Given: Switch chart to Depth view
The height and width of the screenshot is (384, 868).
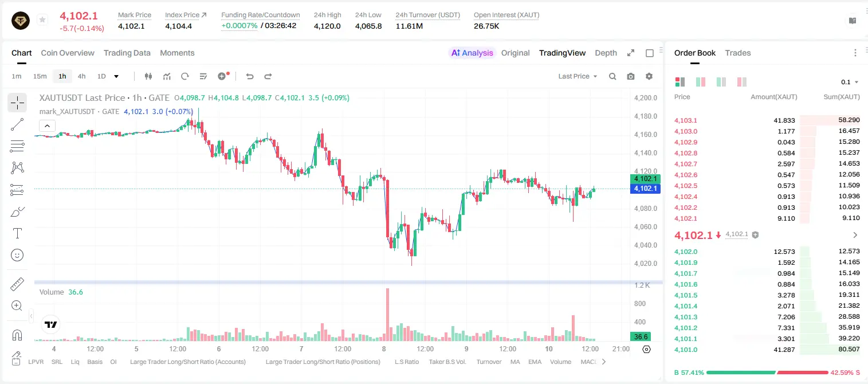Looking at the screenshot, I should click(606, 53).
